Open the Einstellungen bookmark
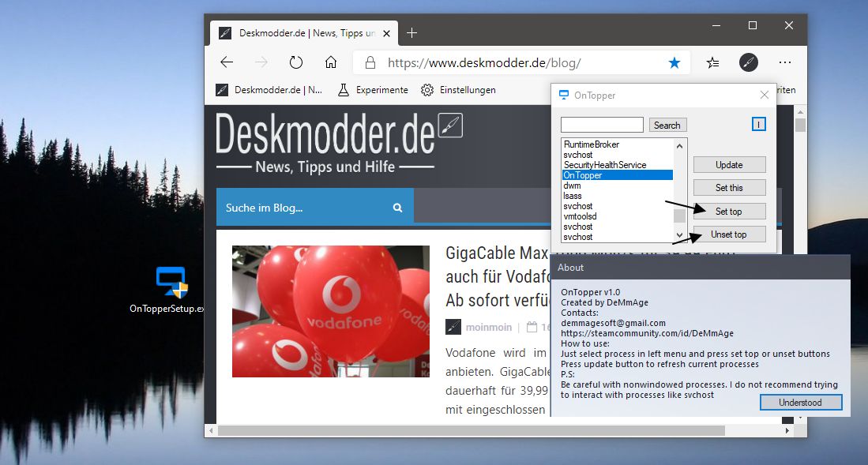Screen dimensions: 868x465 [x=458, y=90]
